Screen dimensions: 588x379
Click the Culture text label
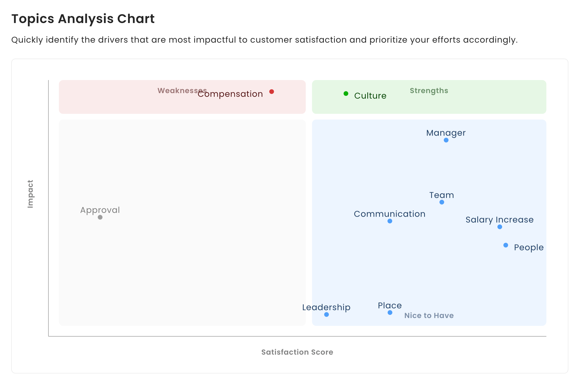coord(370,96)
